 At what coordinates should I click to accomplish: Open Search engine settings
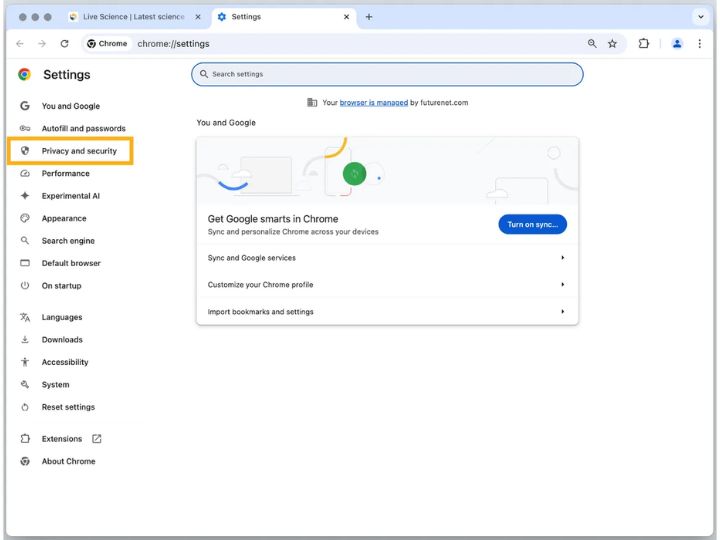click(68, 241)
